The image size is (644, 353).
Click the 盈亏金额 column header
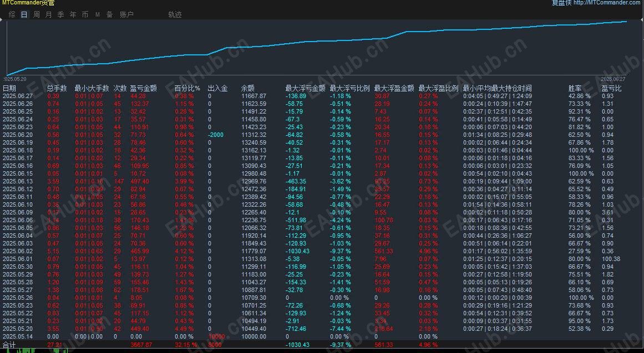pyautogui.click(x=143, y=88)
